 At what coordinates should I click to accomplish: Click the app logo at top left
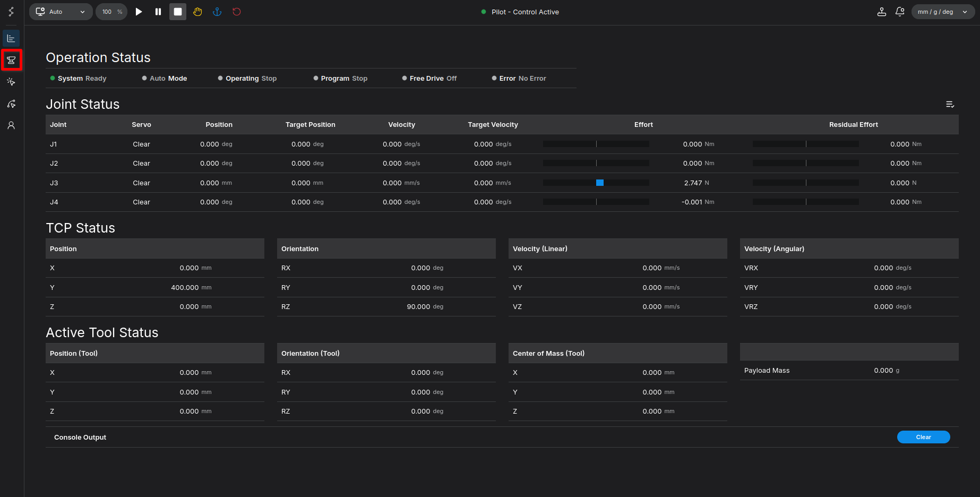click(x=11, y=12)
